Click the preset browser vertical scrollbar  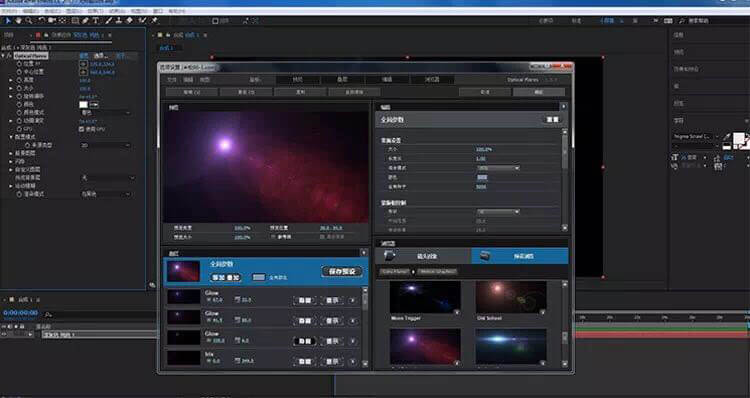click(564, 324)
